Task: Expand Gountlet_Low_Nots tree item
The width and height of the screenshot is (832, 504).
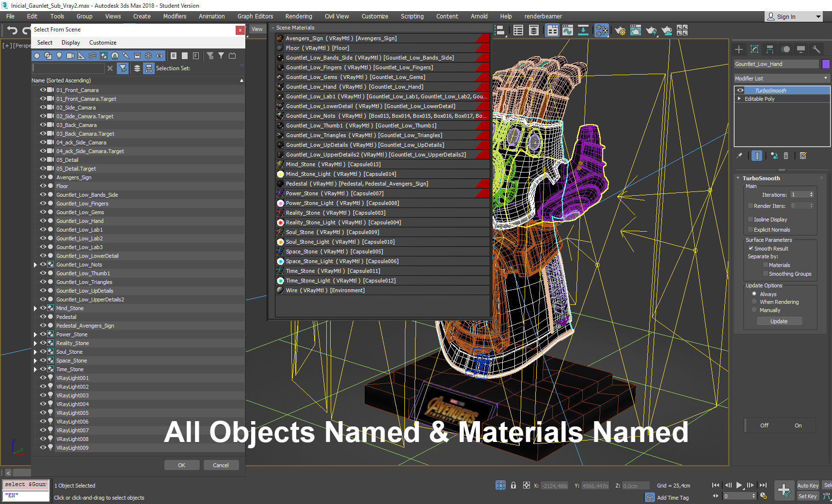Action: click(35, 265)
